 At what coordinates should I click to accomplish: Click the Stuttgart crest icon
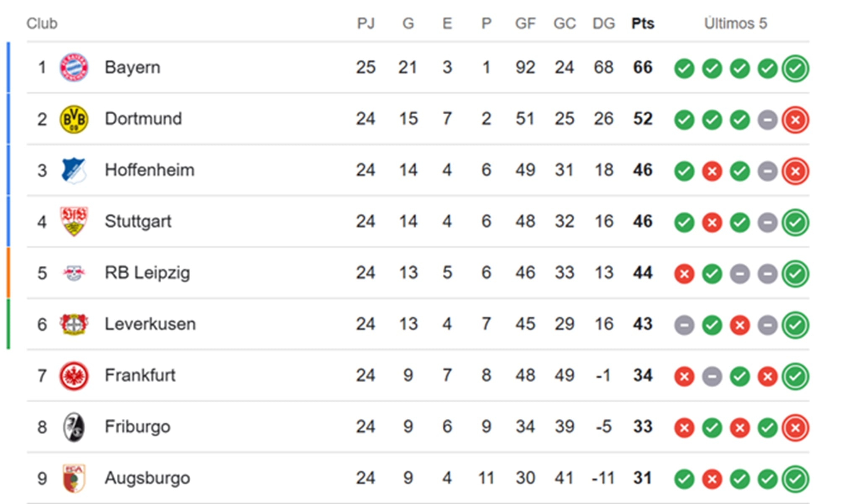tap(74, 221)
